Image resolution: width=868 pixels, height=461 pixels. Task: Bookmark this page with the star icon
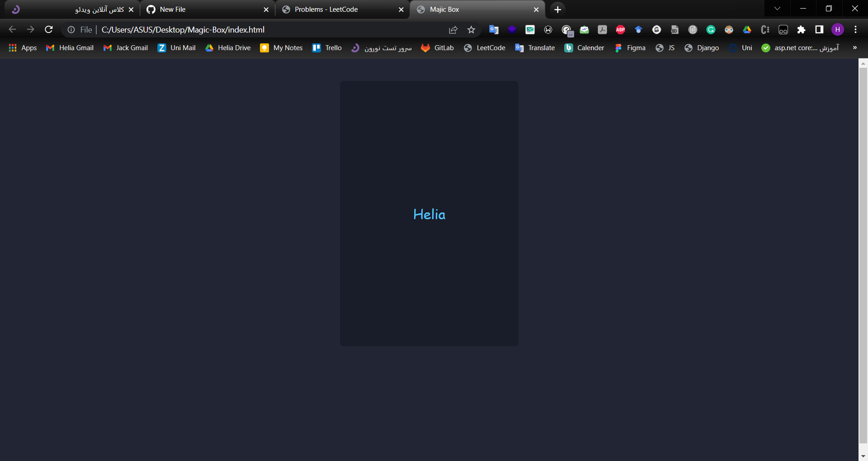coord(471,29)
